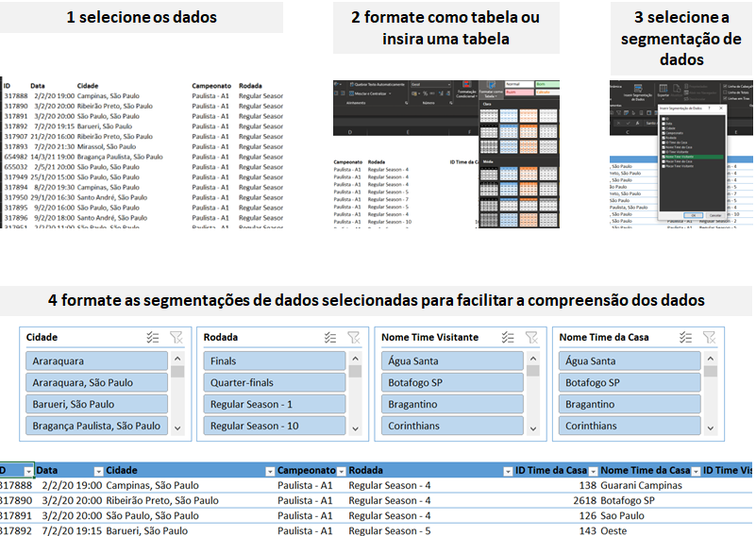Click table cell 'Campinas, São Paulo'
The image size is (756, 536).
pyautogui.click(x=152, y=485)
